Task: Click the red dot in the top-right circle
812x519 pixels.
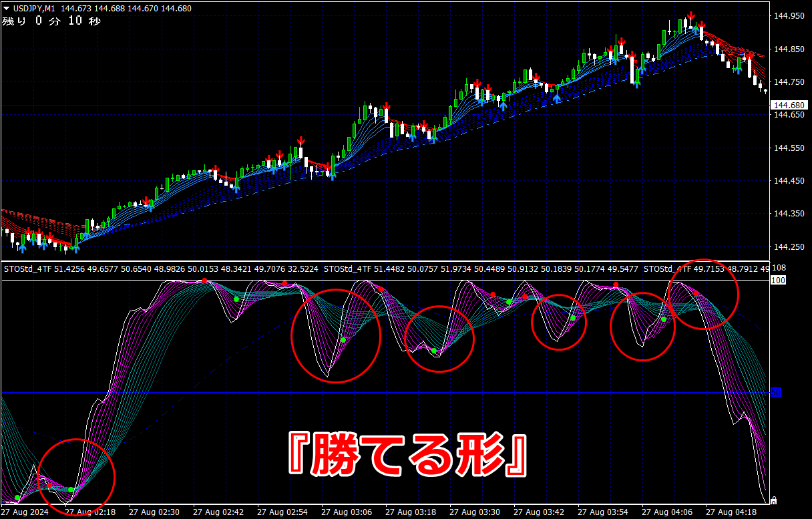Action: point(696,294)
